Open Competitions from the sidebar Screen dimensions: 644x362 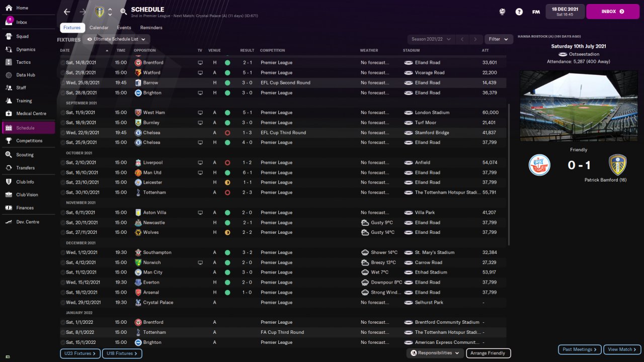click(x=29, y=141)
